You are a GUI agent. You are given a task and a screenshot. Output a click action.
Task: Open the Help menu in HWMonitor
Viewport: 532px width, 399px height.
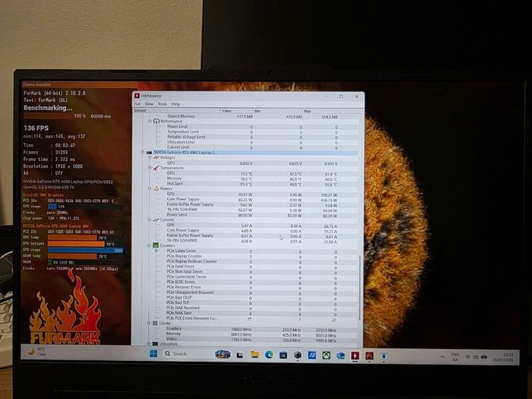[x=176, y=104]
